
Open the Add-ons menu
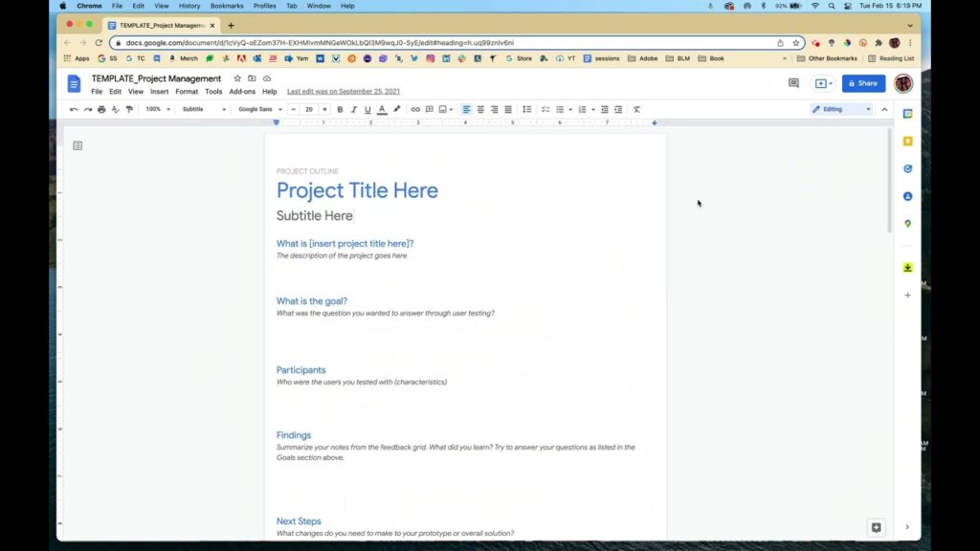coord(242,92)
